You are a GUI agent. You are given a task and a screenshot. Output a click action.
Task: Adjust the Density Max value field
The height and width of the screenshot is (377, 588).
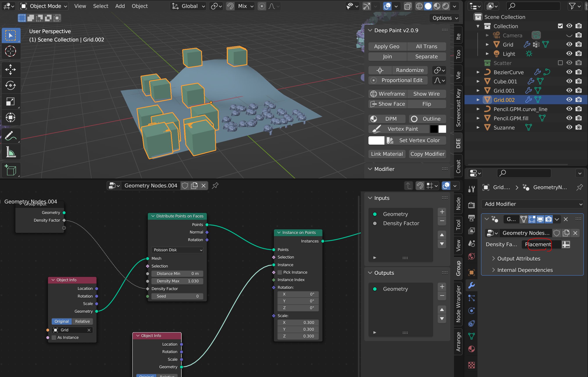(x=177, y=281)
